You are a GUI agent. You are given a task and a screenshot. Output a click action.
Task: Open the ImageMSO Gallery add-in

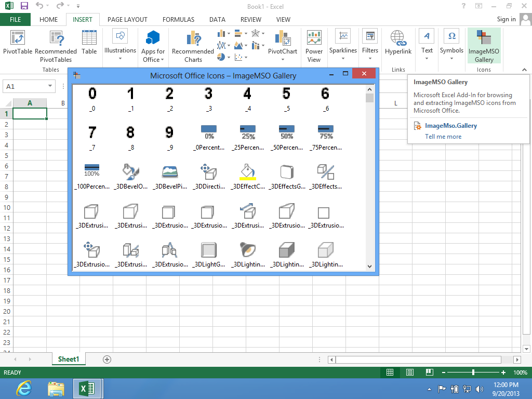484,46
